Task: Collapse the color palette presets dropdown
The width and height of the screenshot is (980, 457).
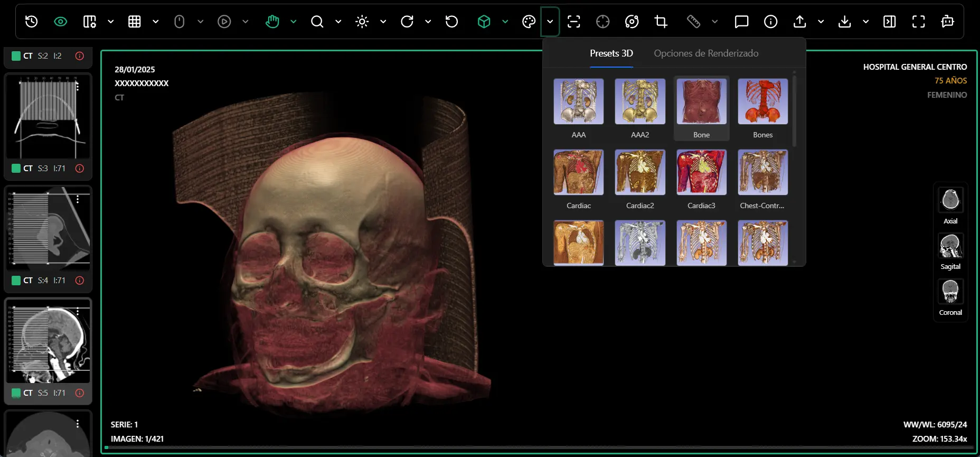Action: click(x=550, y=22)
